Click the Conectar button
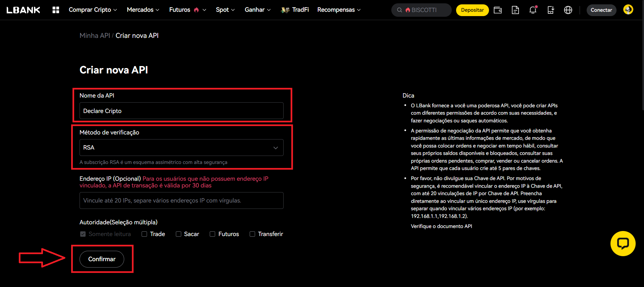Image resolution: width=644 pixels, height=287 pixels. coord(601,10)
